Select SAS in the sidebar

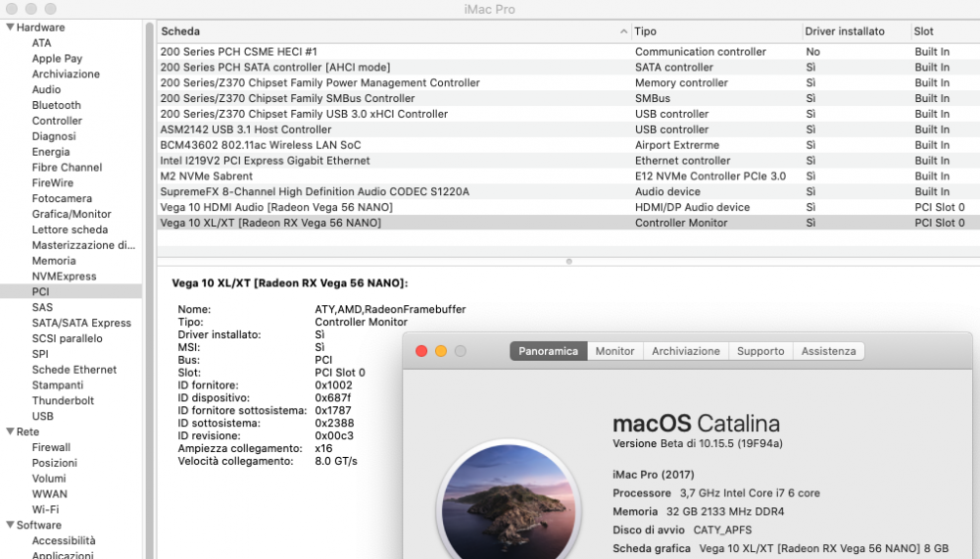tap(42, 307)
